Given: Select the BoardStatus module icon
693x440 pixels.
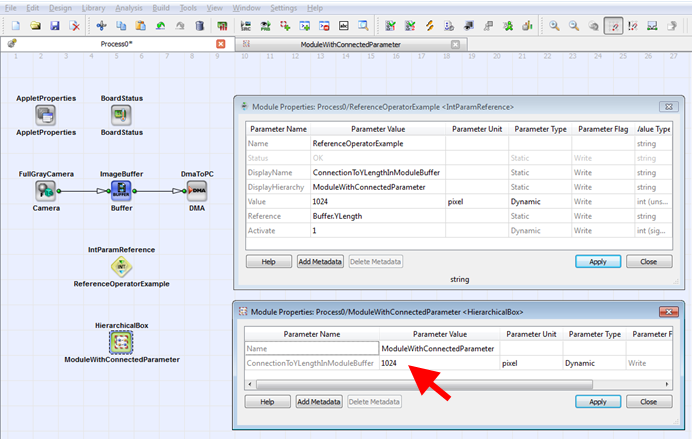Looking at the screenshot, I should coord(121,116).
